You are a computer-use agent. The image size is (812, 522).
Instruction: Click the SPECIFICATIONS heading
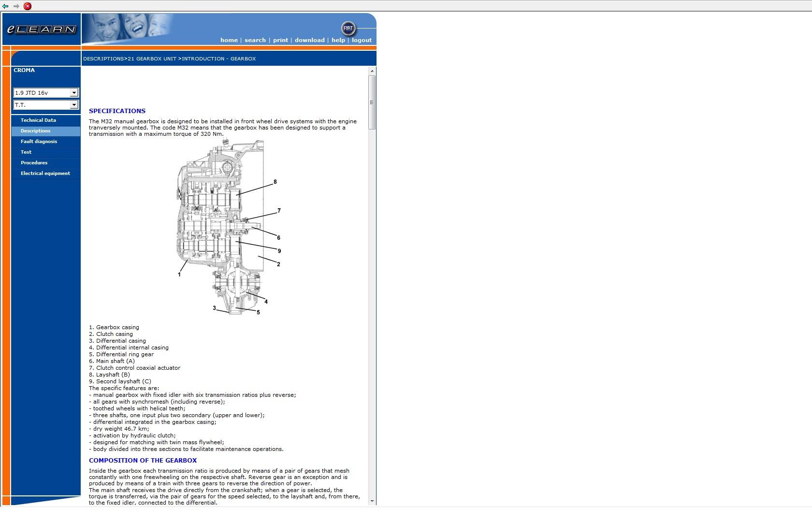click(x=117, y=111)
